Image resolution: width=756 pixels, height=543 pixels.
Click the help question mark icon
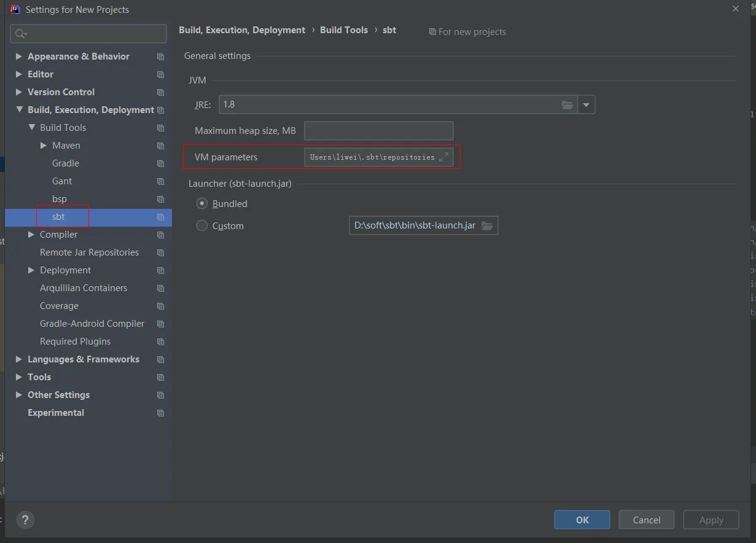pyautogui.click(x=25, y=520)
